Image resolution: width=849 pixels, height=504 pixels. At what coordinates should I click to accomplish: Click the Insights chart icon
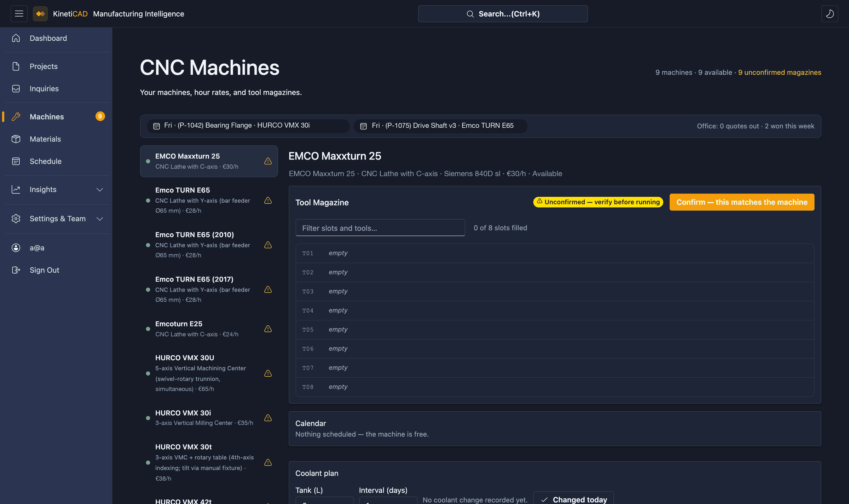pyautogui.click(x=16, y=190)
